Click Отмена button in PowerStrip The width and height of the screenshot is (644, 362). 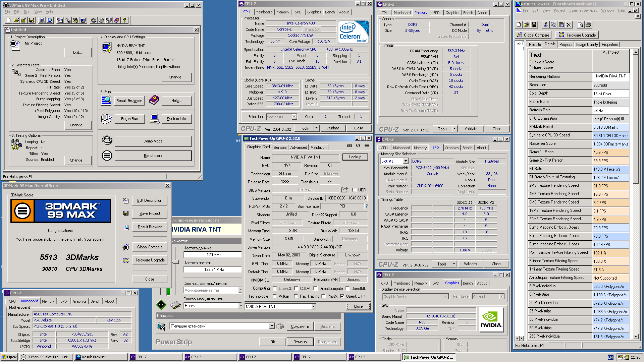300,342
